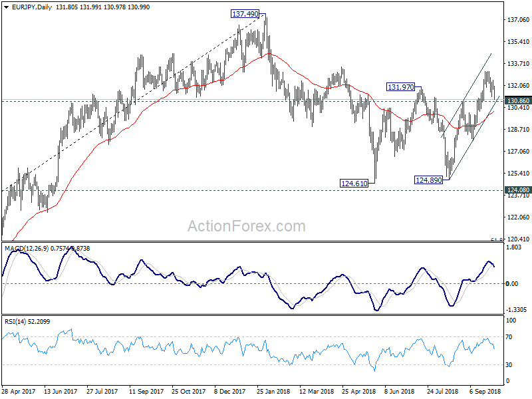Click the 25 Jan 2018 date label

tap(273, 391)
